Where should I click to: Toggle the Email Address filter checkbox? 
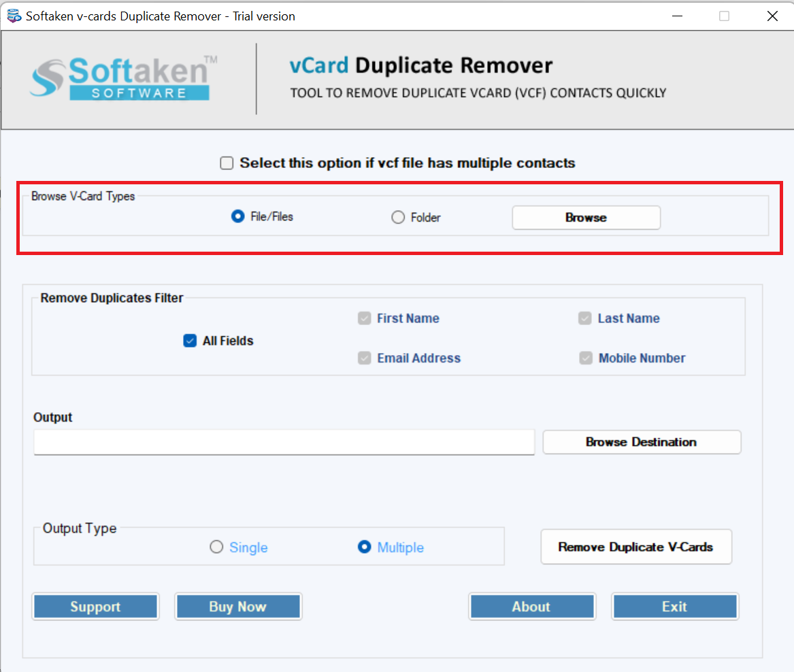point(364,358)
